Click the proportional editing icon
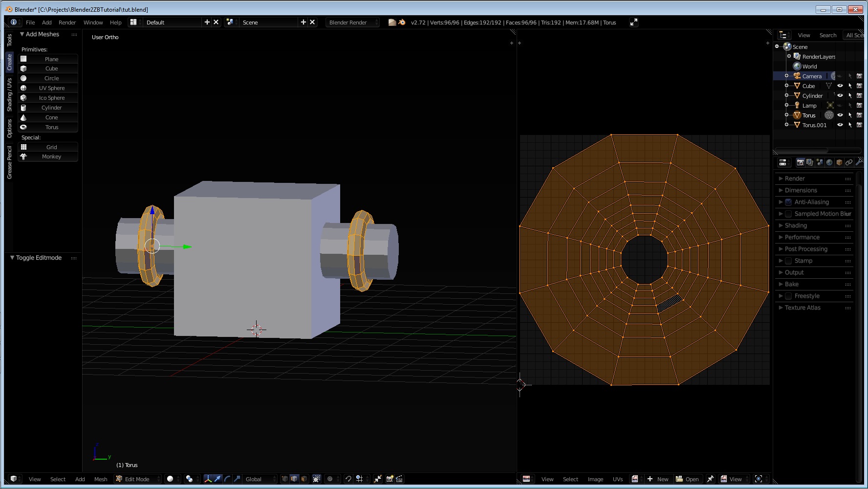 (330, 479)
